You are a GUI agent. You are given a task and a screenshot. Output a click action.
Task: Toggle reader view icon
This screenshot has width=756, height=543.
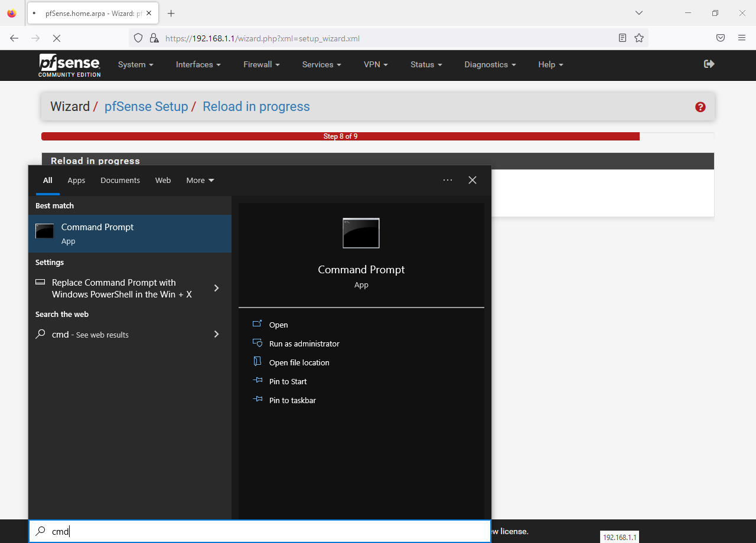[623, 38]
